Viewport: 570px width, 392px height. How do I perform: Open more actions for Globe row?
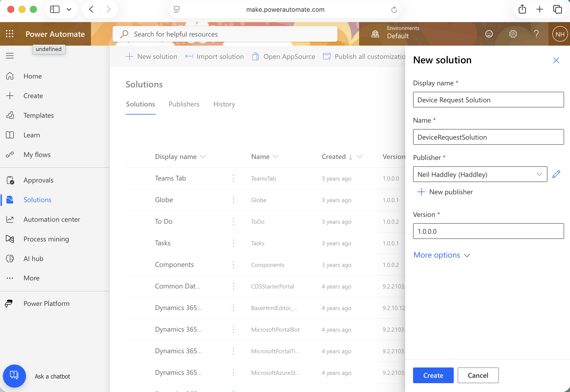tap(233, 200)
